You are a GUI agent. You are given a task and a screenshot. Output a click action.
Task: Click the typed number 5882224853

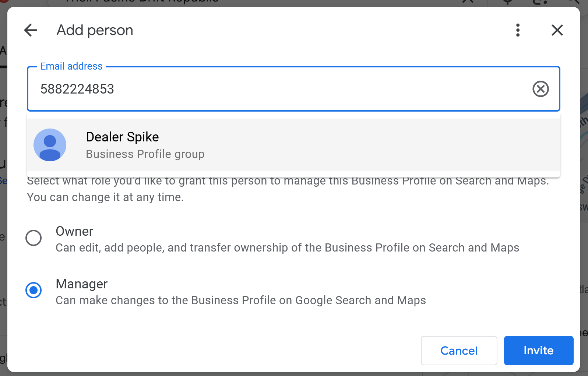coord(77,89)
